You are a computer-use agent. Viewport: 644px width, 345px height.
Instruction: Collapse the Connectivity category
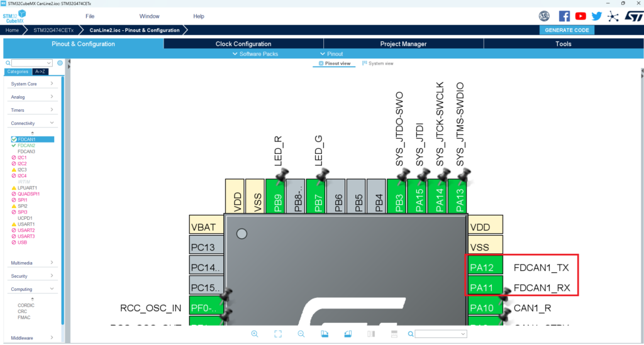pos(32,123)
